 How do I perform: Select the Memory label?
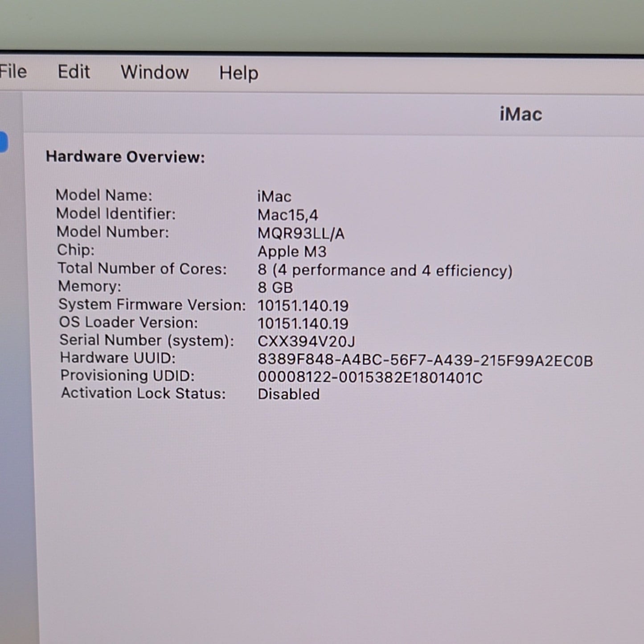pyautogui.click(x=90, y=286)
